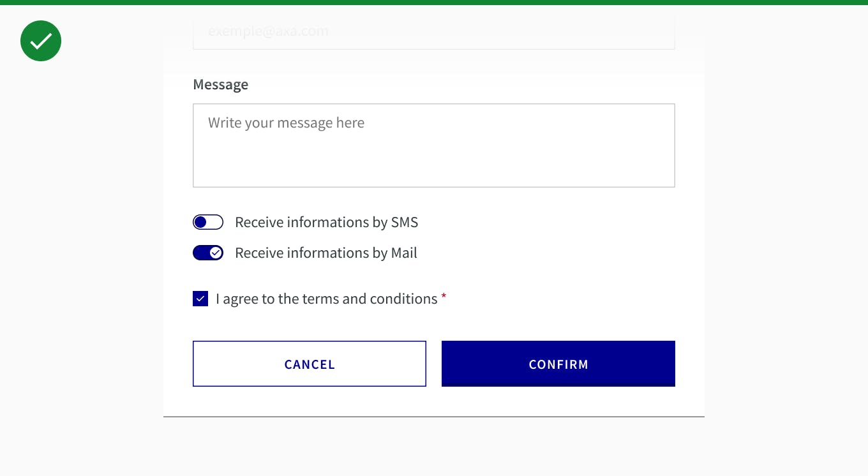Uncheck the terms and conditions checkbox
Viewport: 868px width, 476px height.
[200, 299]
